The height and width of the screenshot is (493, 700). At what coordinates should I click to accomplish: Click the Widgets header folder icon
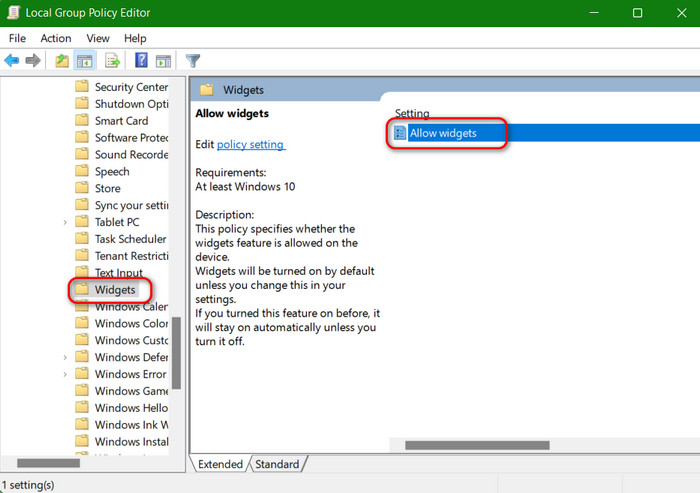[206, 90]
